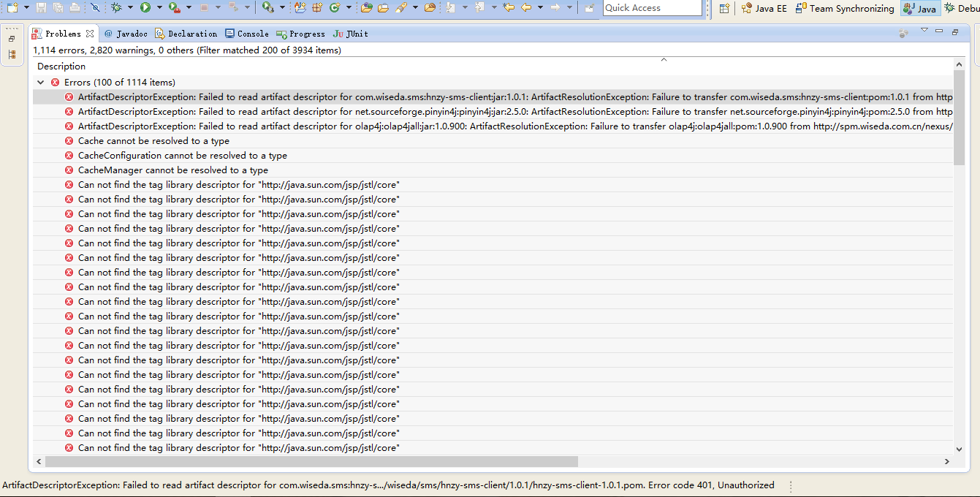Image resolution: width=980 pixels, height=497 pixels.
Task: Open the Run configurations dropdown arrow
Action: [x=159, y=7]
